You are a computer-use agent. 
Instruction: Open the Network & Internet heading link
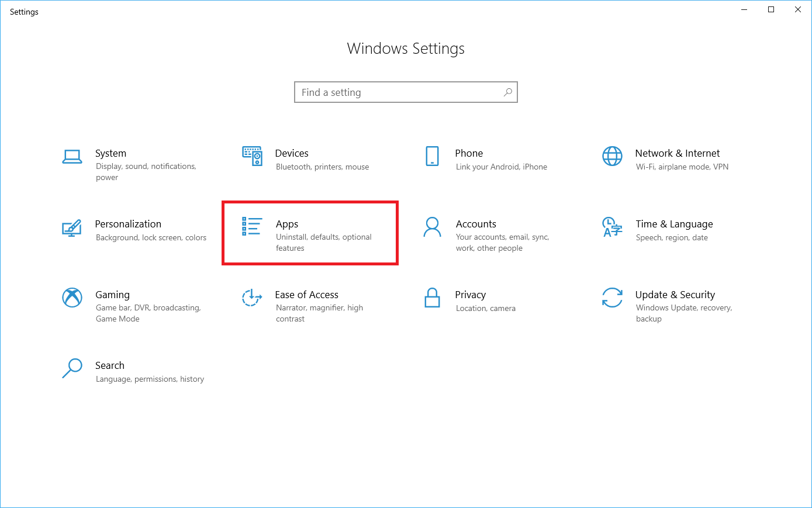click(x=677, y=153)
